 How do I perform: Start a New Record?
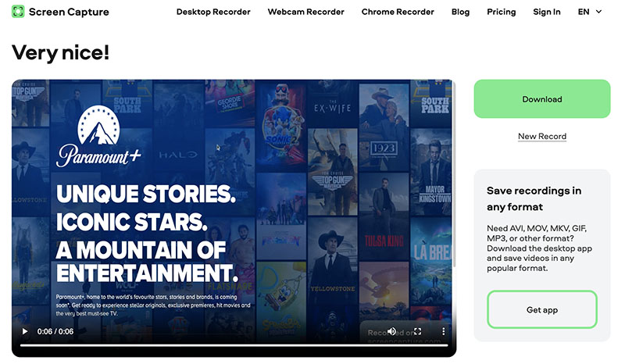[x=541, y=137]
